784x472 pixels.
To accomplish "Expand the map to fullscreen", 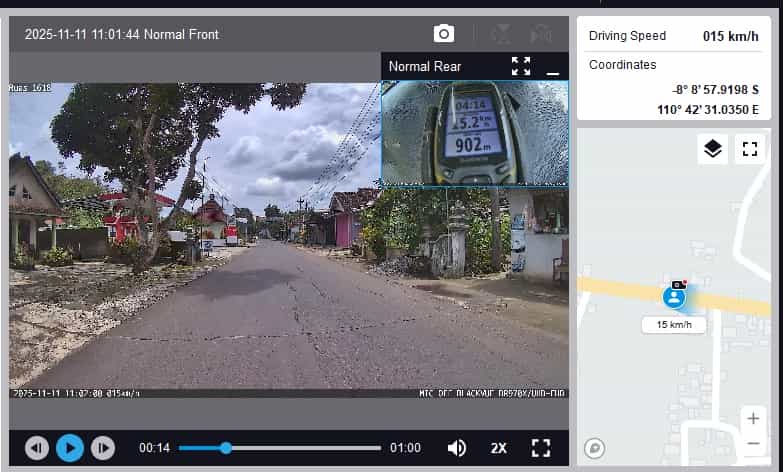I will 750,150.
